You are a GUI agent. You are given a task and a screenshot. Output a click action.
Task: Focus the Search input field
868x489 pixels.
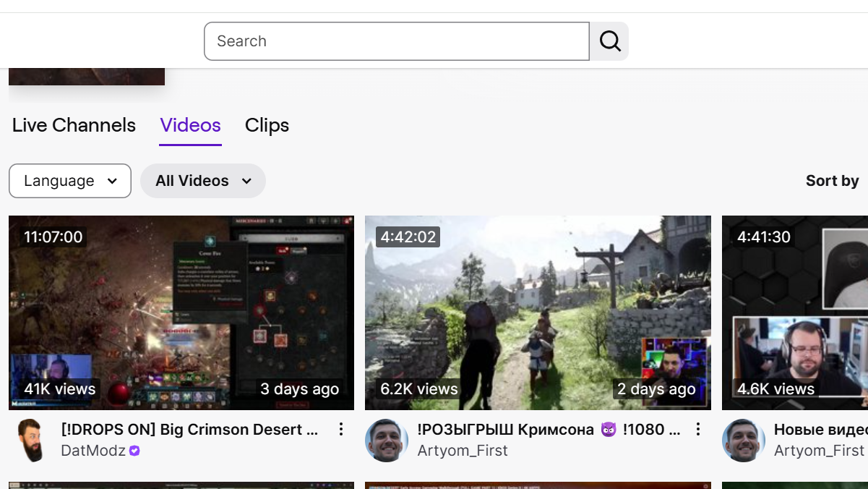click(x=397, y=41)
